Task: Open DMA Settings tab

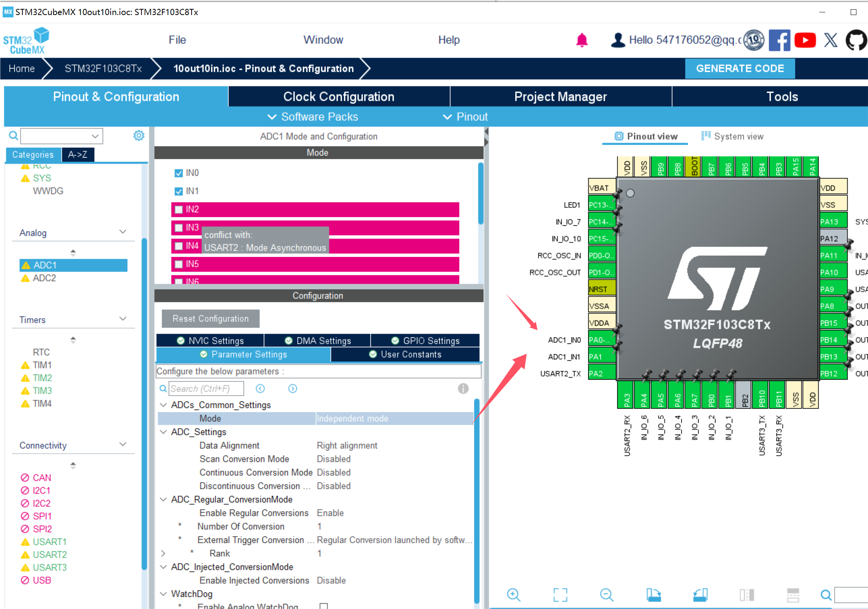Action: tap(318, 341)
